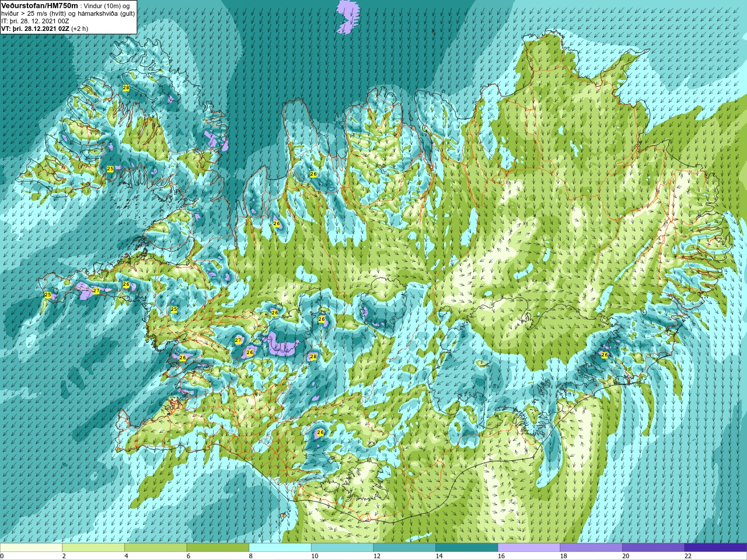
Task: Click the 16–18 m/s lavender legend swatch
Action: (x=529, y=548)
